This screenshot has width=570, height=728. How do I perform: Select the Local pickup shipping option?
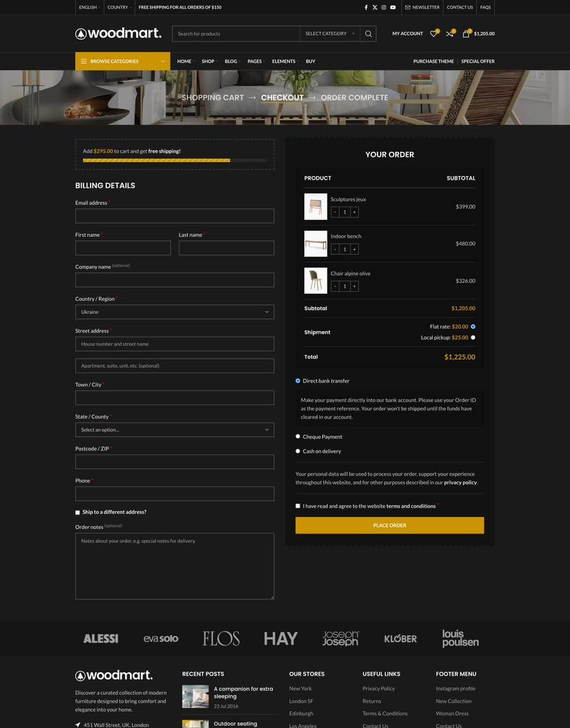473,337
